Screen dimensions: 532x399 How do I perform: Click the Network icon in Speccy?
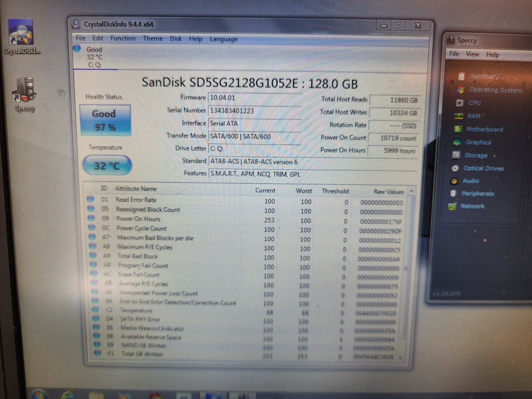[452, 206]
